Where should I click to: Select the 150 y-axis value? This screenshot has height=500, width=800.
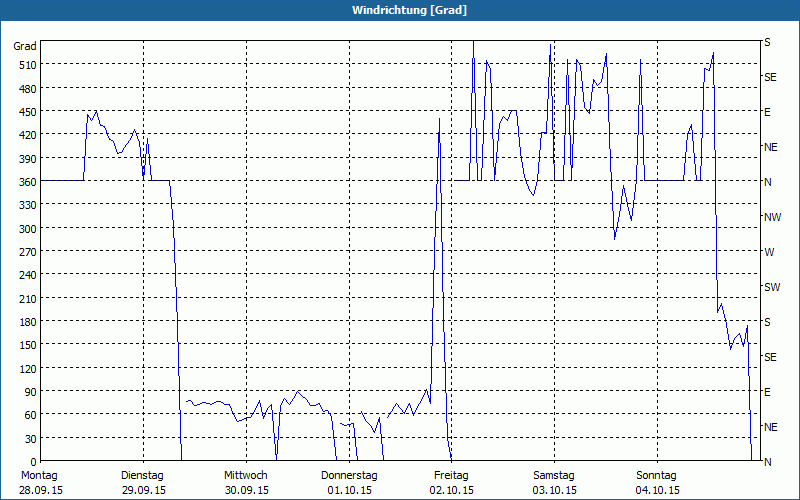pyautogui.click(x=28, y=345)
